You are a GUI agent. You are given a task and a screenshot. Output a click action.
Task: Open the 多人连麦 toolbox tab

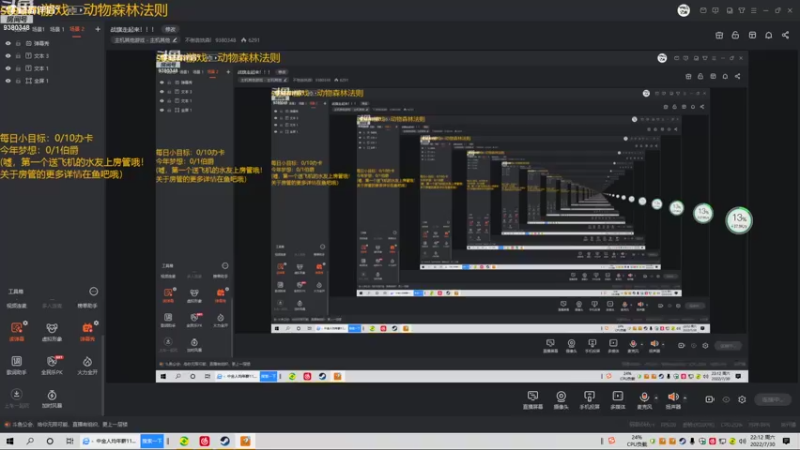pos(52,306)
